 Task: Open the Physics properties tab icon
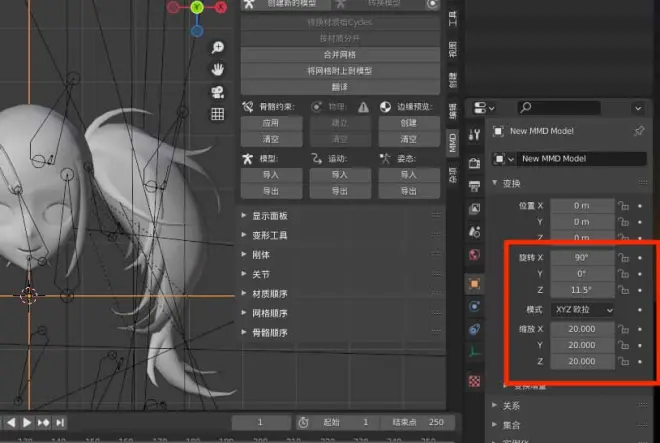click(x=474, y=307)
